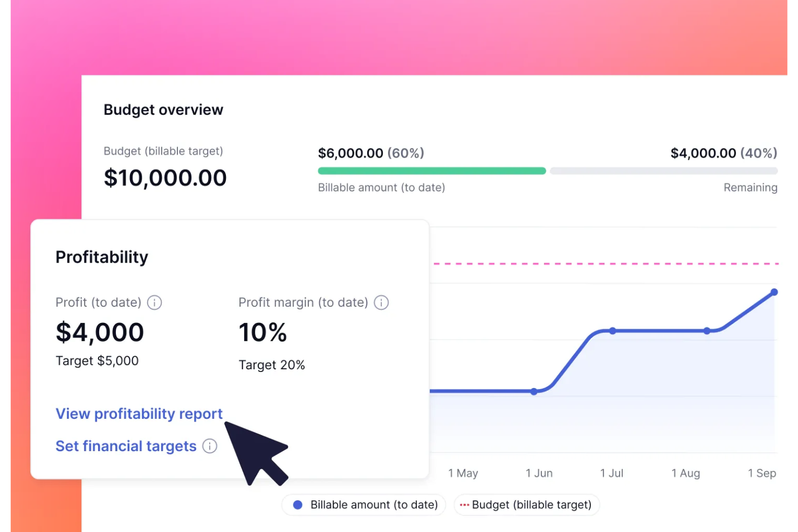798x532 pixels.
Task: Click the $6,000.00 (60%) billable label
Action: tap(371, 153)
